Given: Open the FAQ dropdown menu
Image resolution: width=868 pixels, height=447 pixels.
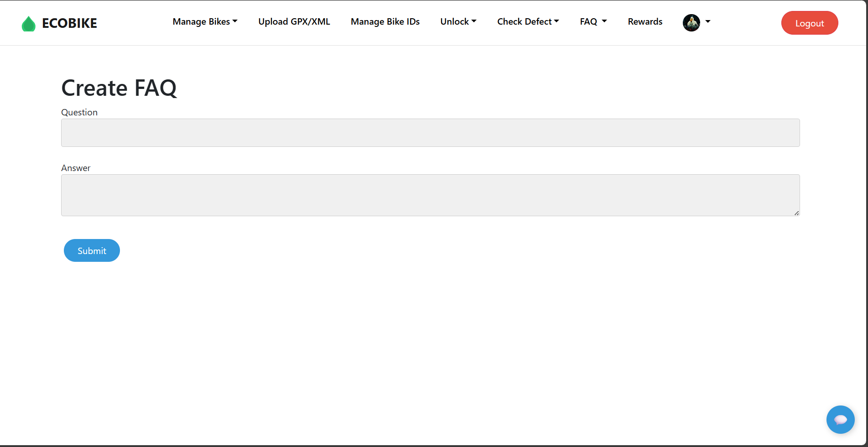Looking at the screenshot, I should [x=593, y=21].
